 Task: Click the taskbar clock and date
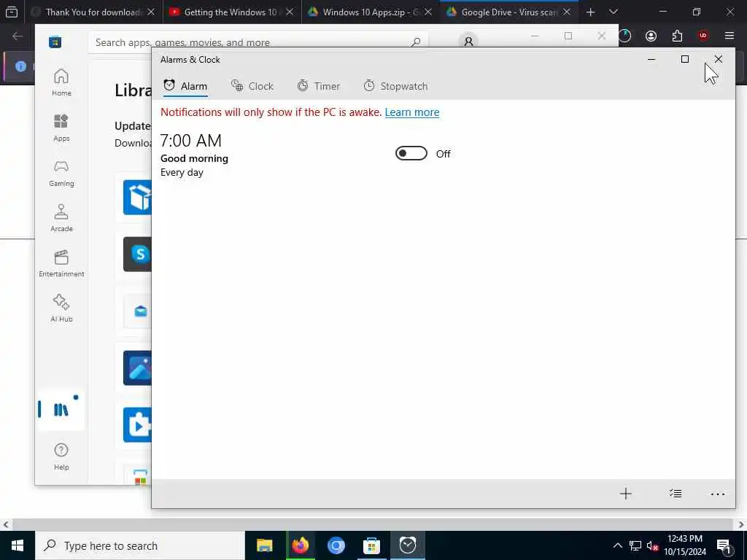[x=685, y=545]
